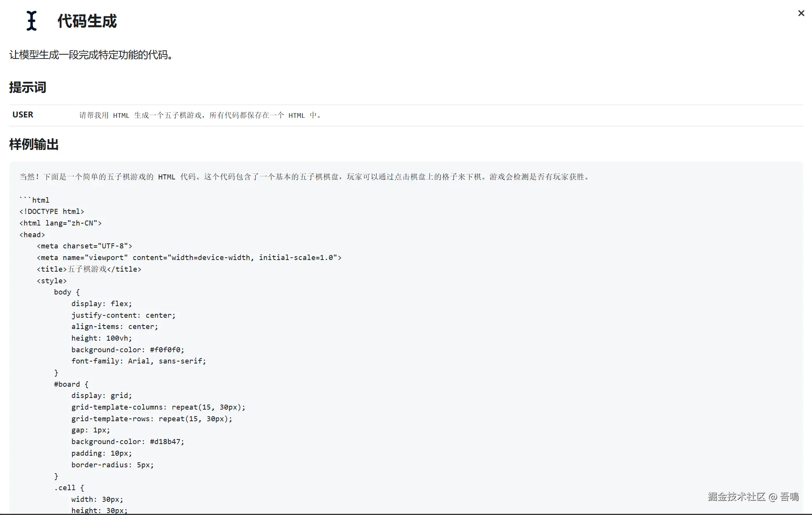Click the grid-template-columns code line
The width and height of the screenshot is (812, 515).
[158, 407]
